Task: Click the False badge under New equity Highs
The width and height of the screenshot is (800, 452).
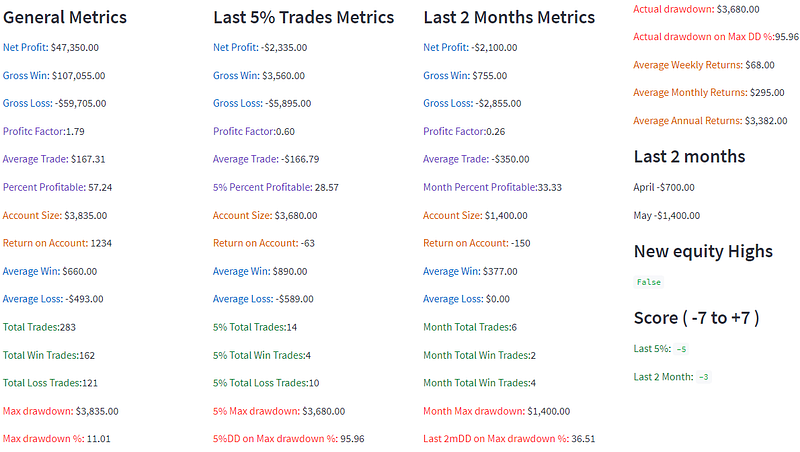Action: (648, 282)
